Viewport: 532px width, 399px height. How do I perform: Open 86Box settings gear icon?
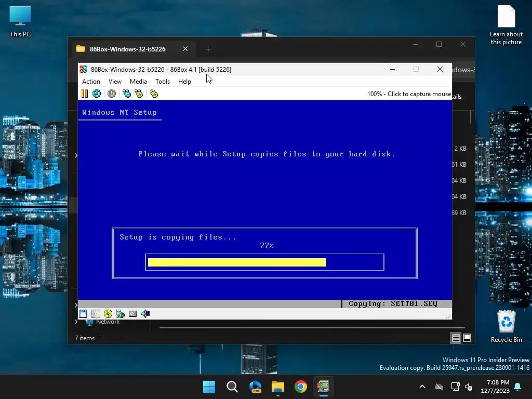[x=154, y=94]
